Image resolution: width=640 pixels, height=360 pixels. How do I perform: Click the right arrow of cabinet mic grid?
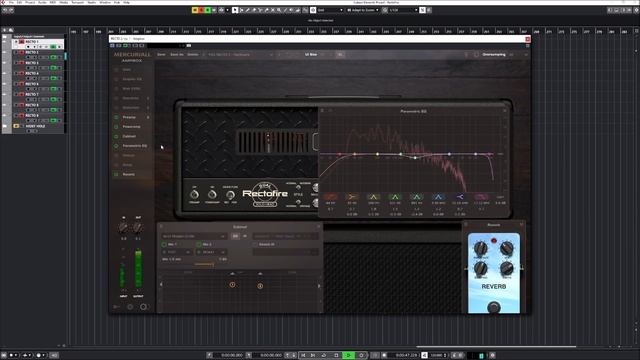point(319,286)
